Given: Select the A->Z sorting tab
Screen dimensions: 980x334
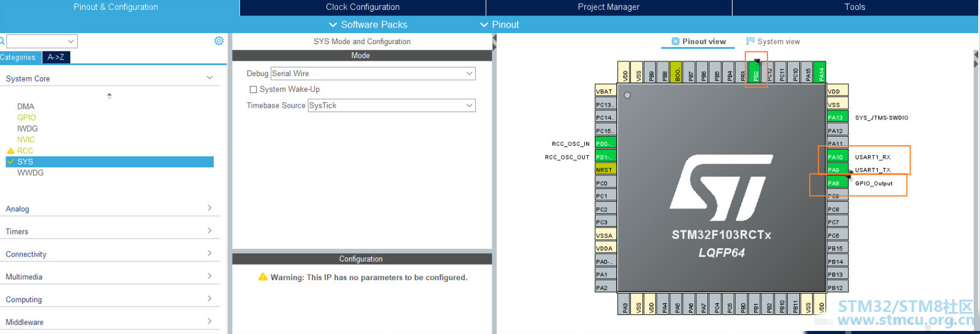Looking at the screenshot, I should coord(56,57).
